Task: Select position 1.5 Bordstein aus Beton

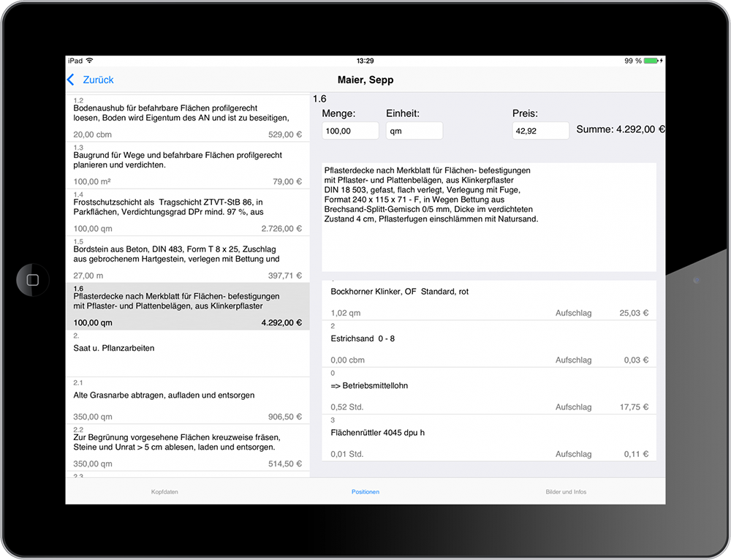Action: (187, 259)
